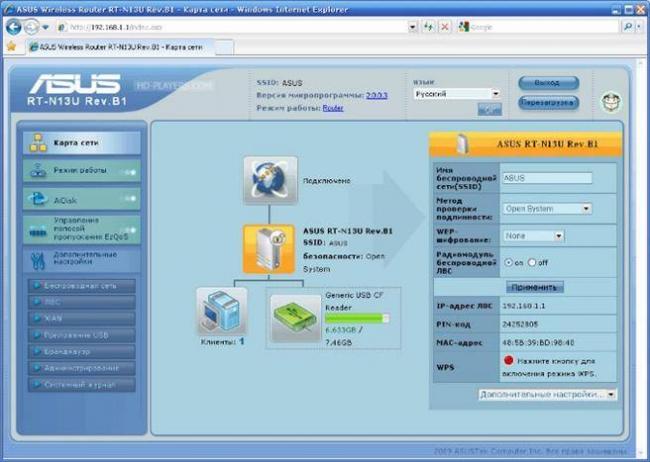Click the green USB disk reader icon
The height and width of the screenshot is (462, 650).
point(295,318)
